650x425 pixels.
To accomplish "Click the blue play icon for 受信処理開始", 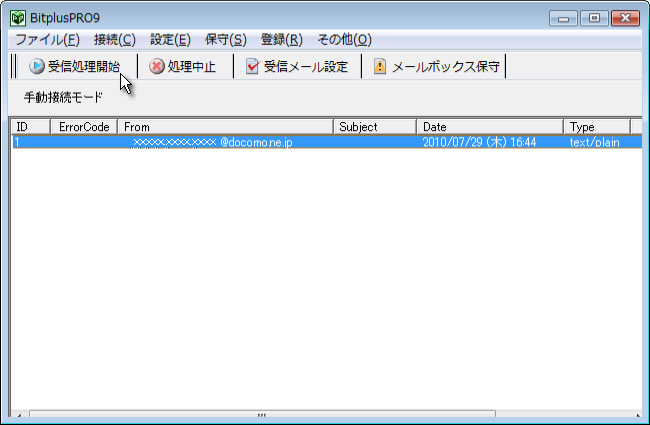I will (x=36, y=66).
